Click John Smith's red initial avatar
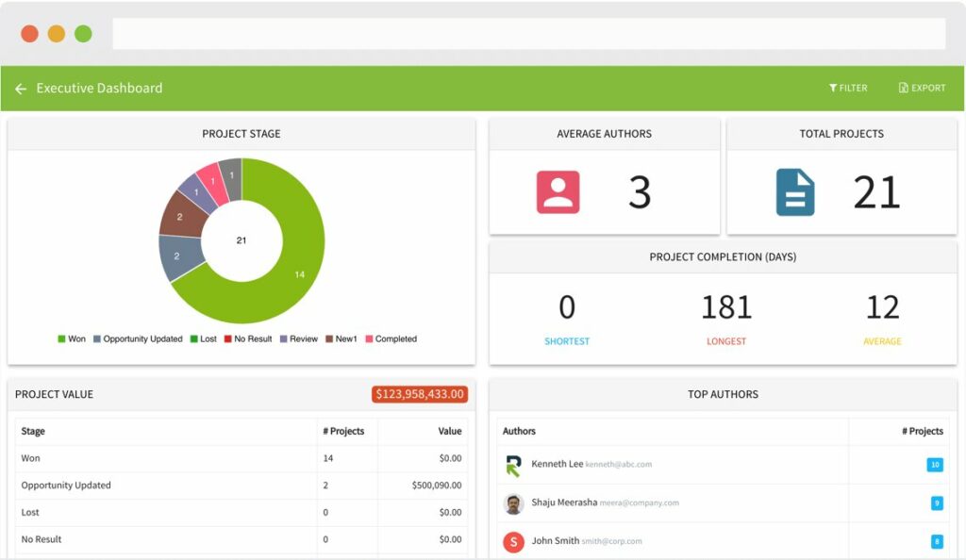 [x=513, y=542]
